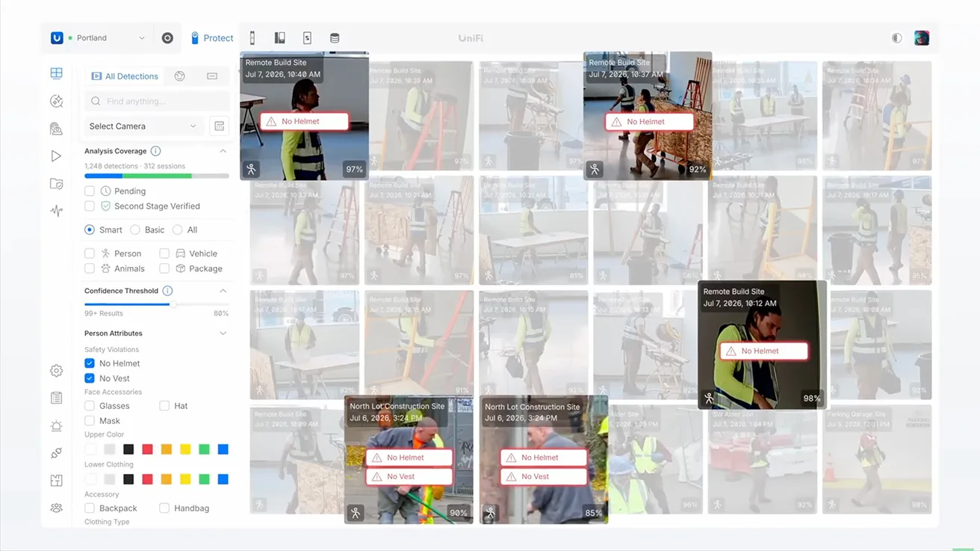980x551 pixels.
Task: Open Remote Build Site 10:12 AM detection
Action: pos(762,345)
